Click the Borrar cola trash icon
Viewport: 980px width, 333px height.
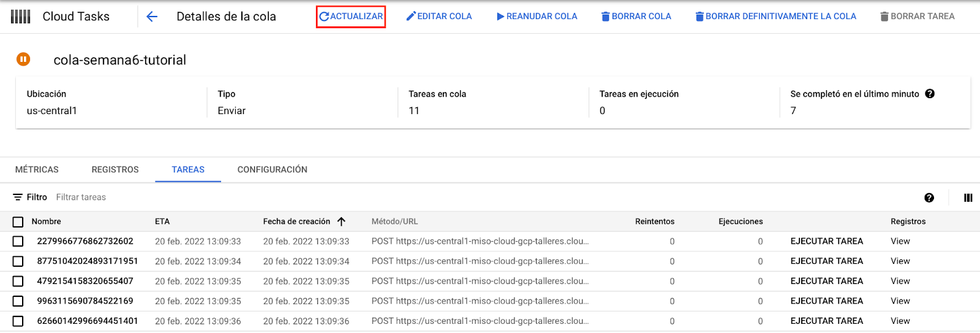click(x=605, y=17)
